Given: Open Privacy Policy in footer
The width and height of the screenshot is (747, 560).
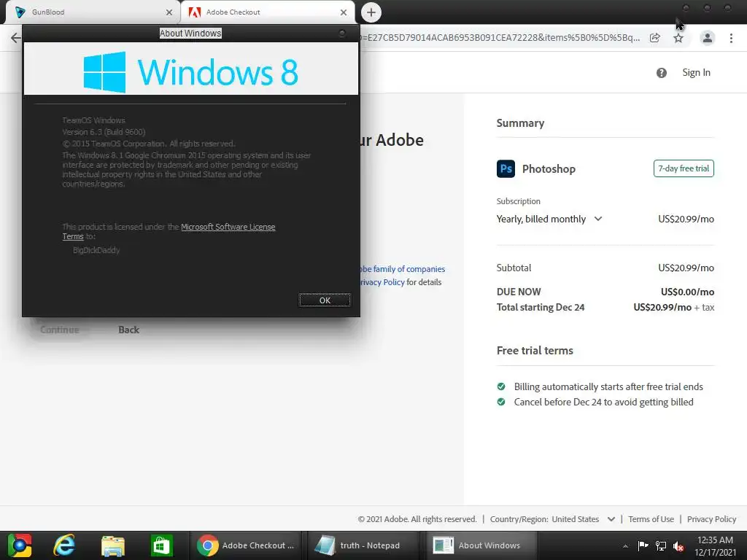Looking at the screenshot, I should (711, 519).
